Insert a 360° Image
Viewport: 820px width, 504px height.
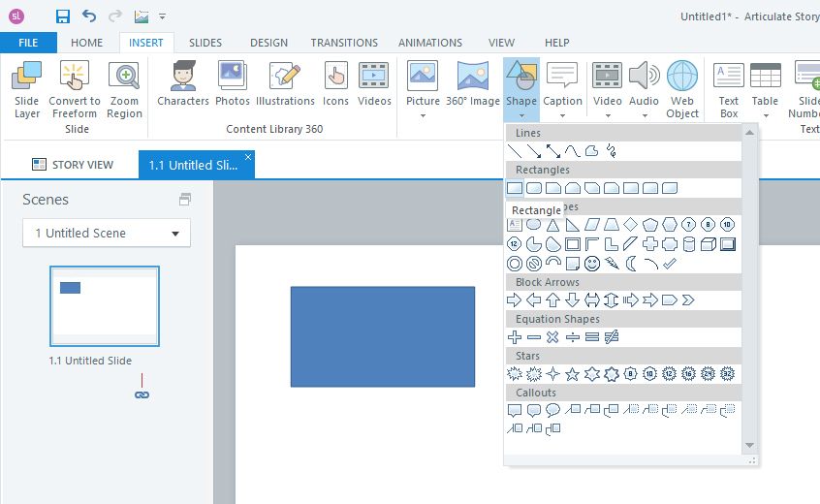click(473, 83)
